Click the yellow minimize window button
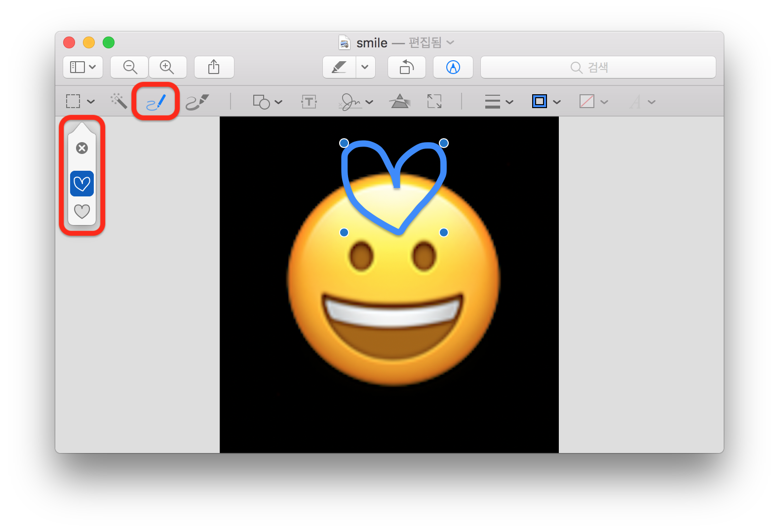 (89, 42)
